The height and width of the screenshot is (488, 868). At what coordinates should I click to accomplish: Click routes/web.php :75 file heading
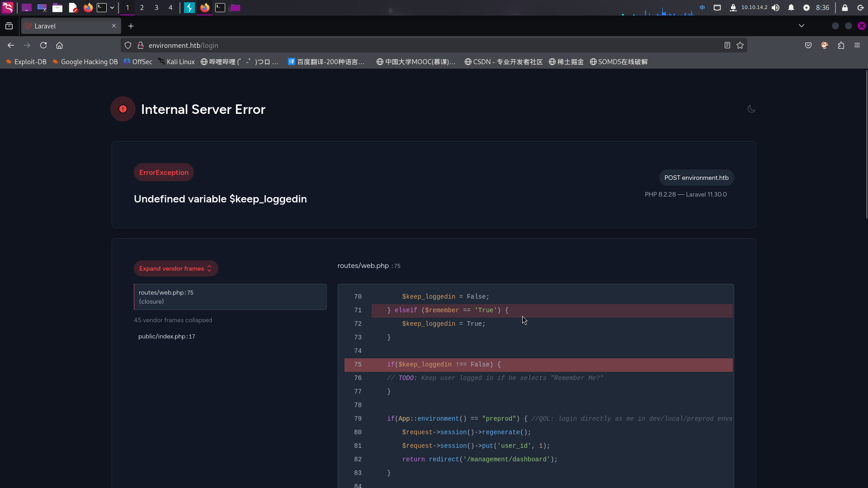(369, 266)
